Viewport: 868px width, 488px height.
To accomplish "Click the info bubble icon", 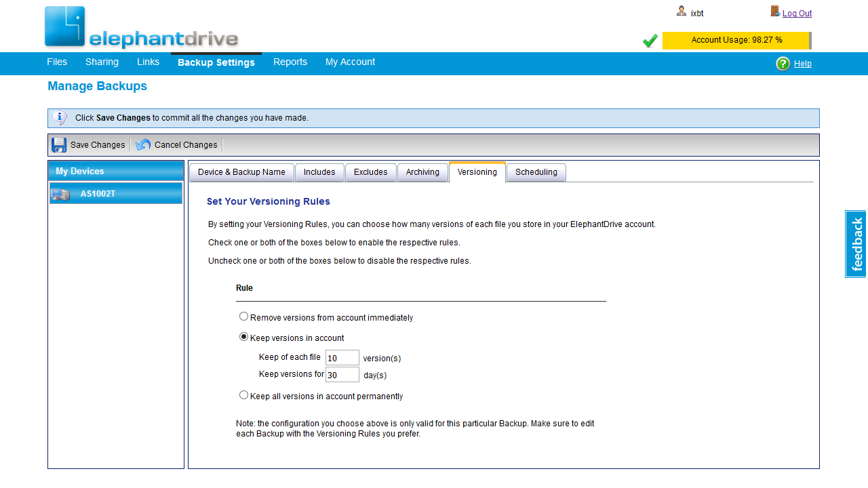I will pyautogui.click(x=60, y=118).
